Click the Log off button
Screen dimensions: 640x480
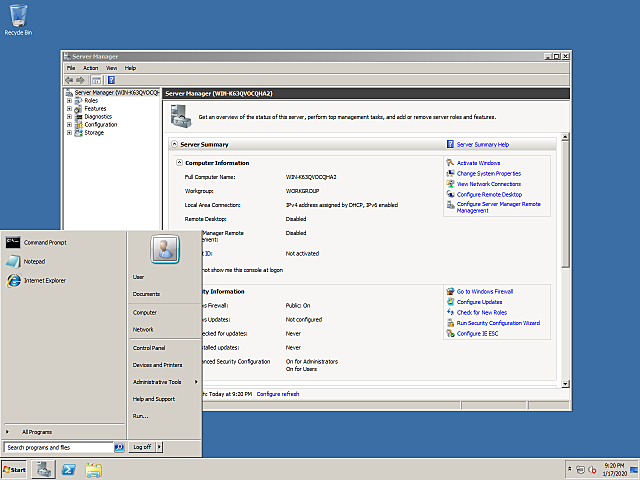point(142,447)
